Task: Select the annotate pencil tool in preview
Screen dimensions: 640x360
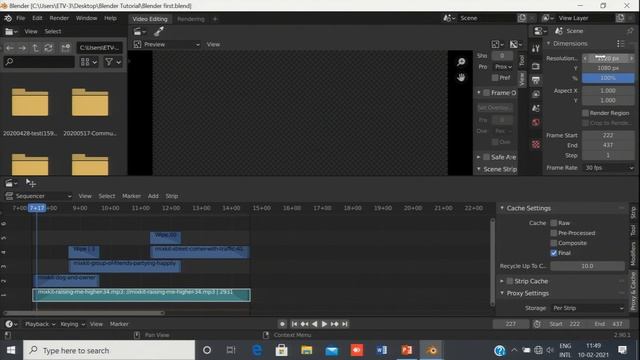Action: (x=159, y=31)
